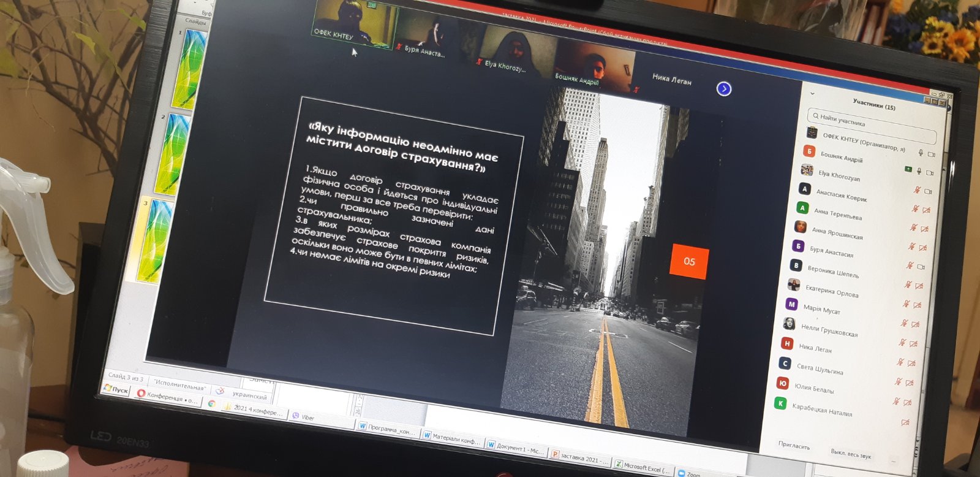Click muted microphone icon for Анастасия Коврик

coord(917,189)
